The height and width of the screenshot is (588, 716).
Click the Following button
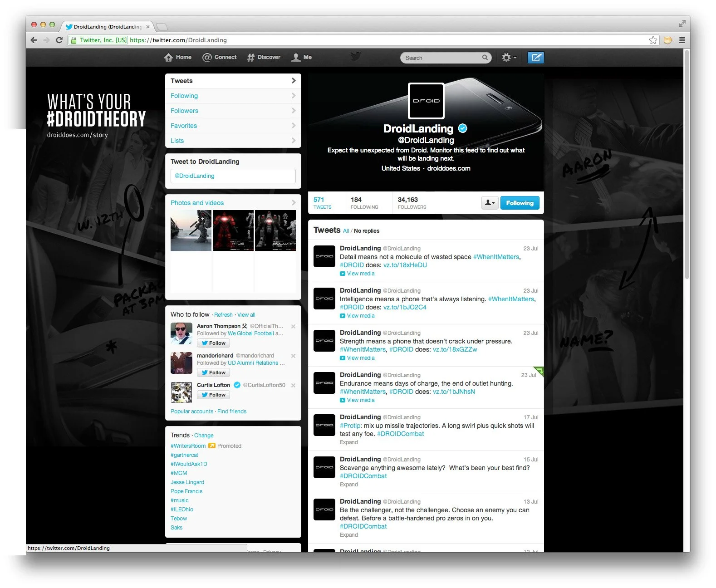pyautogui.click(x=520, y=203)
